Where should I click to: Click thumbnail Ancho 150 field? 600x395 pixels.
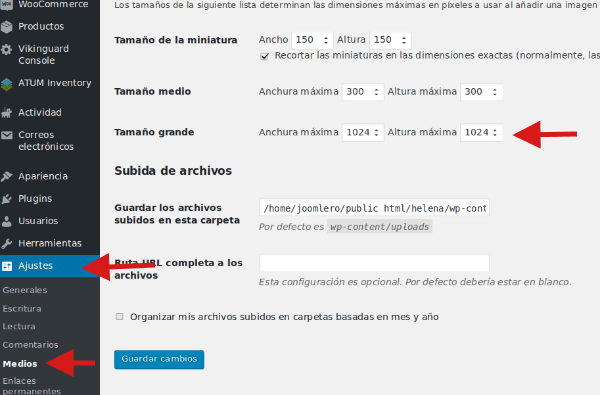pos(312,40)
